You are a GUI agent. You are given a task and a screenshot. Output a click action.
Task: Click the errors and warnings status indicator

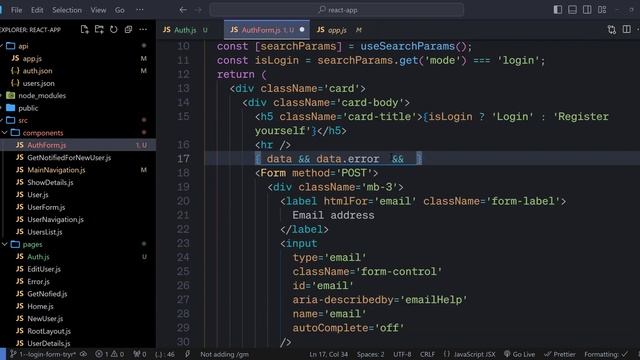point(109,354)
